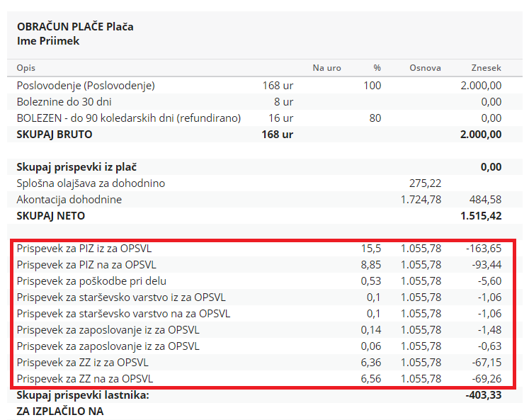Viewport: 529px width, 420px height.
Task: Click the OBRAČUN PLAČE Plača heading
Action: pyautogui.click(x=75, y=26)
